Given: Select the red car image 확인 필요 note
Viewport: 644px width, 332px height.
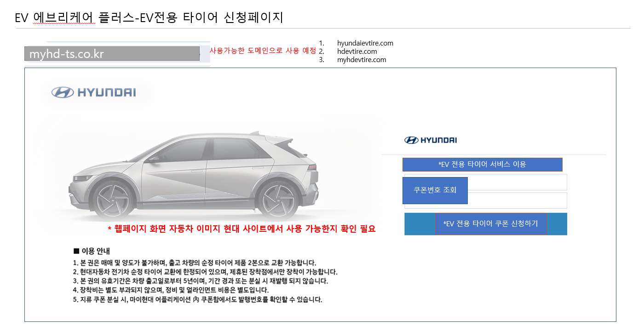Looking at the screenshot, I should point(241,229).
